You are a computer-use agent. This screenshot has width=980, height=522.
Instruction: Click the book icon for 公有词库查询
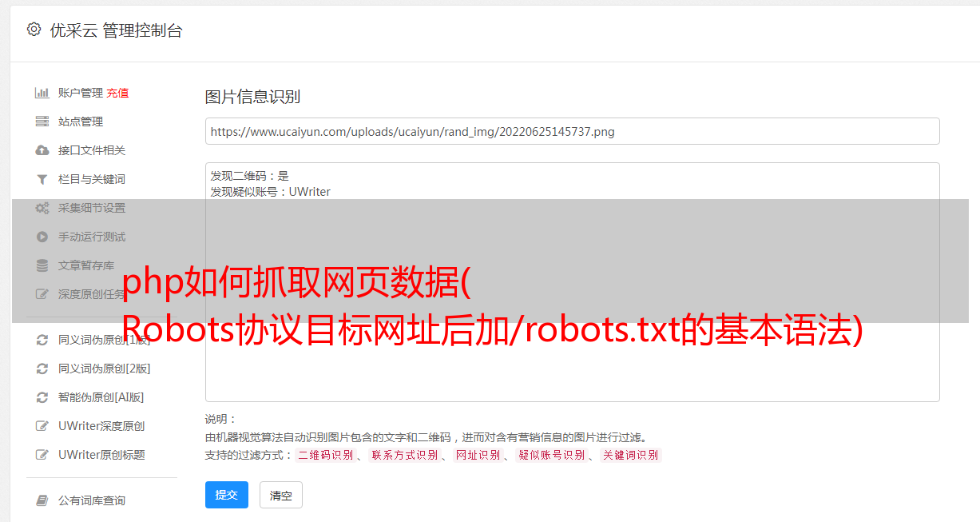point(42,500)
